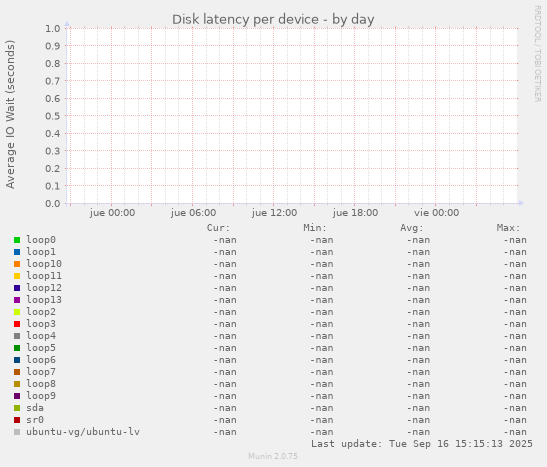Select the loop6 legend label

(41, 360)
